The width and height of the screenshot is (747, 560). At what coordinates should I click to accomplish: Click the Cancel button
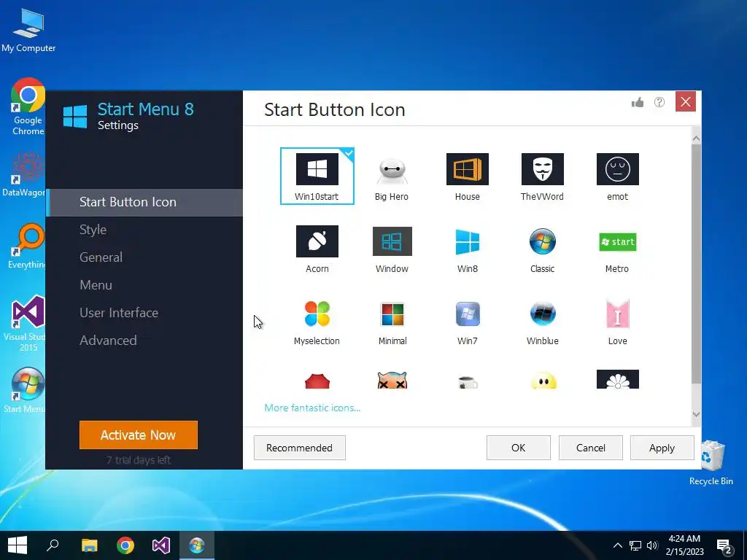click(x=591, y=448)
